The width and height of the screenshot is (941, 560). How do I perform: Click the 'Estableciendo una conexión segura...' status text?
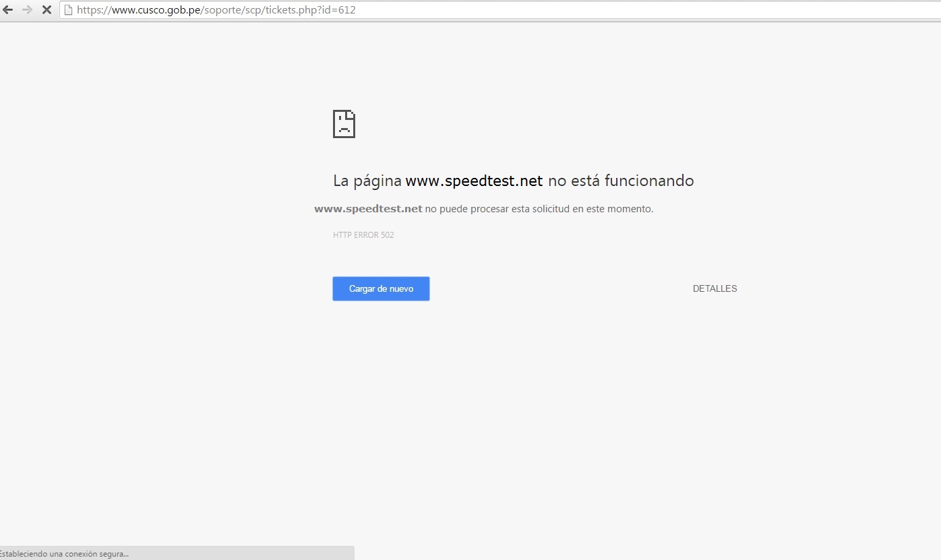(x=64, y=554)
